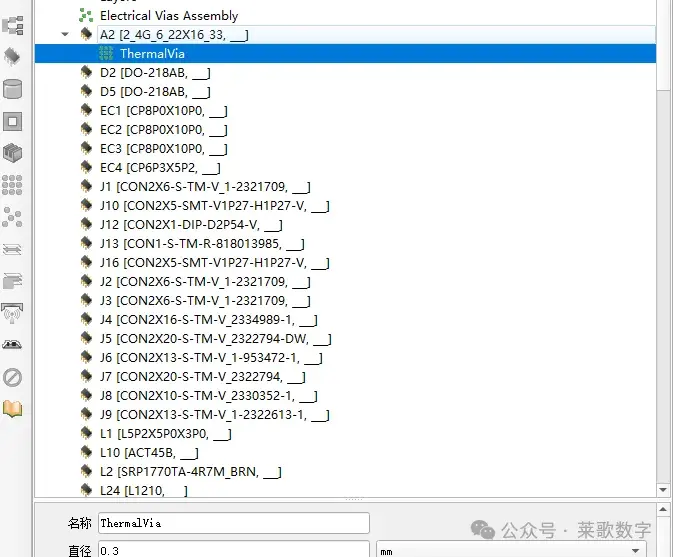Screen dimensions: 673x557
Task: Collapse the A2 component tree node
Action: (65, 34)
